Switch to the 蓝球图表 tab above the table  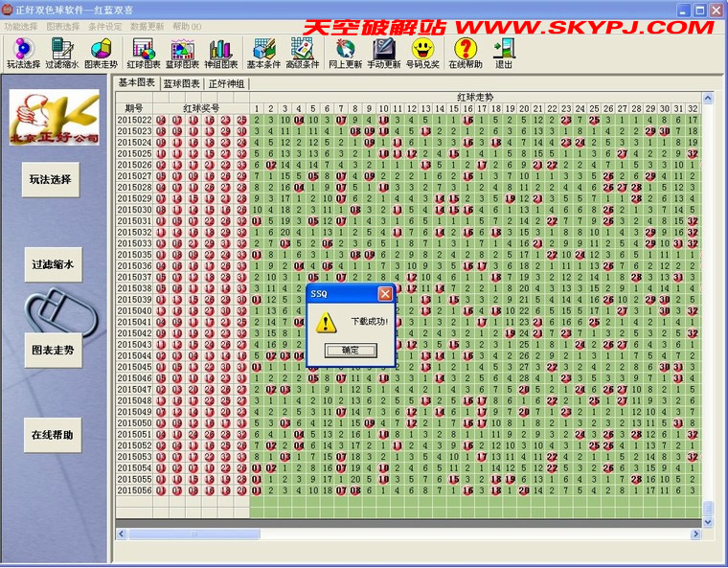pyautogui.click(x=181, y=84)
